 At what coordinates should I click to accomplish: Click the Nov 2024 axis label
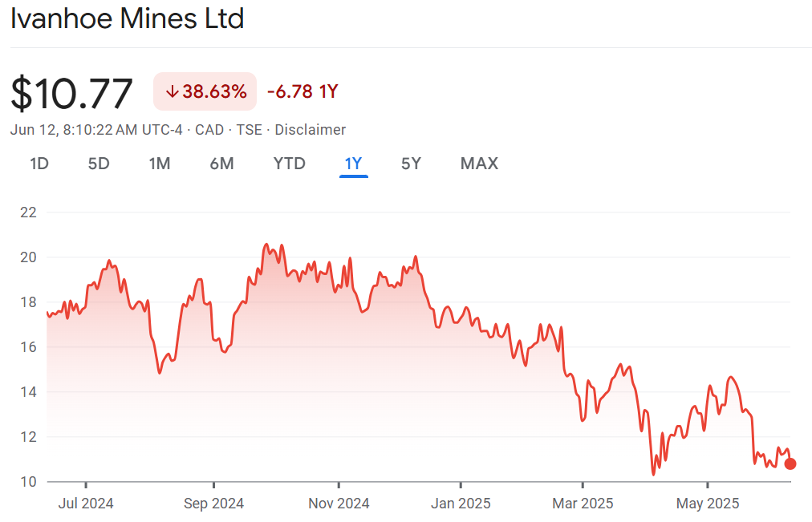339,504
